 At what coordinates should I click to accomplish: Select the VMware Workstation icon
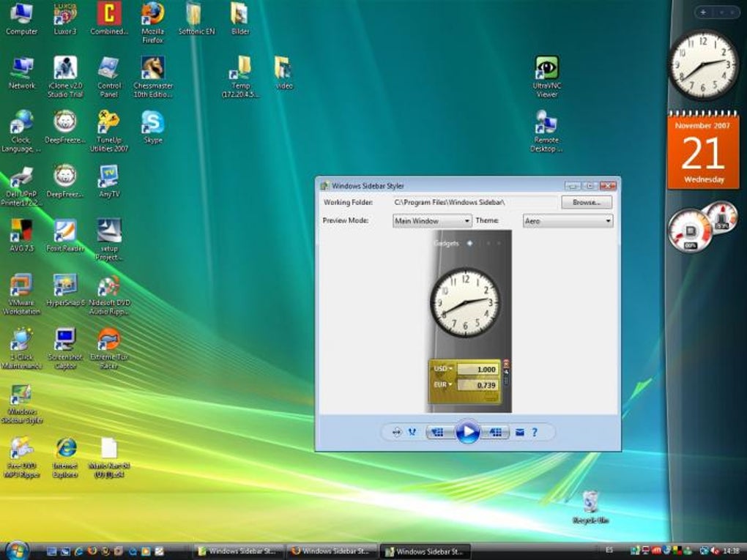21,294
